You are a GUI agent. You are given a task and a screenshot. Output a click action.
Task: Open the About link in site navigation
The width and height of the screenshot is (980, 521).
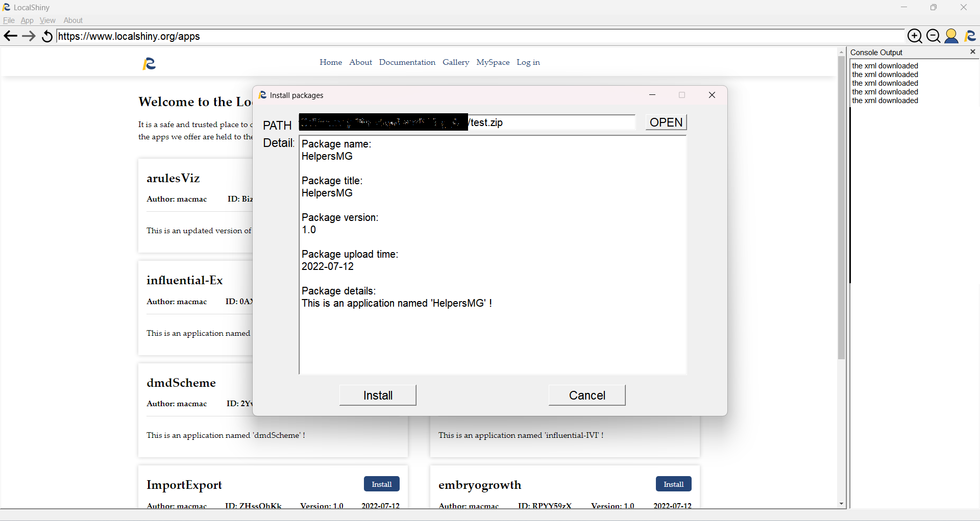[361, 62]
